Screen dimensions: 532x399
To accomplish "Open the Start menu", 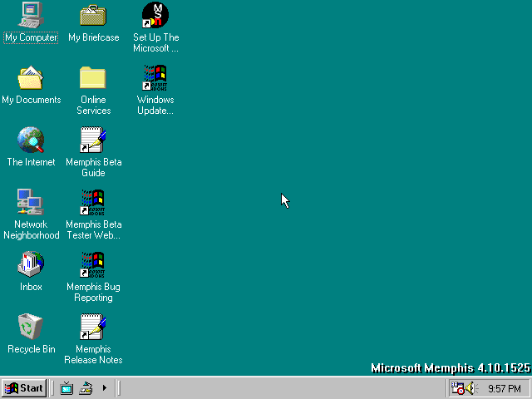I will 24,388.
